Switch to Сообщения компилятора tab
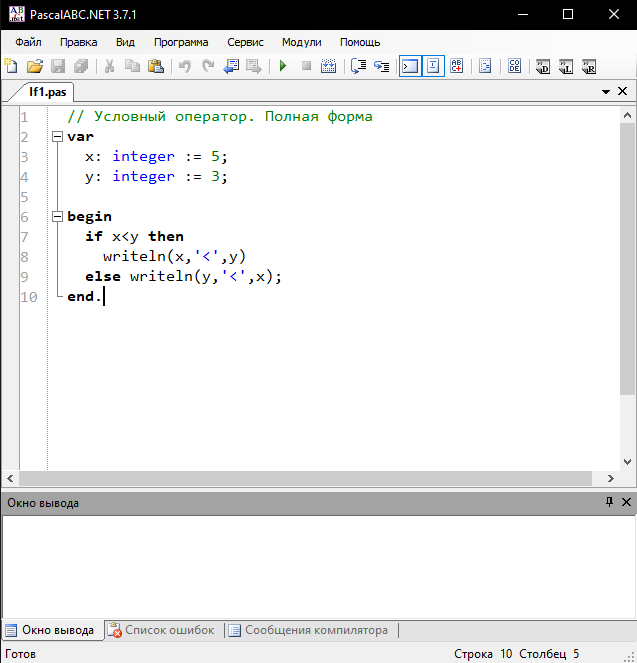Screen dimensions: 637x663 point(310,630)
